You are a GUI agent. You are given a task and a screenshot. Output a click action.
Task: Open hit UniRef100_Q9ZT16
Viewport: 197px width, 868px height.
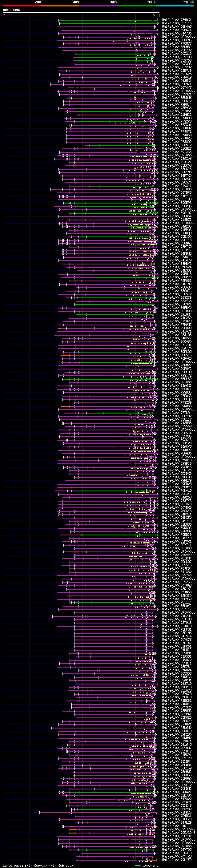point(177,23)
